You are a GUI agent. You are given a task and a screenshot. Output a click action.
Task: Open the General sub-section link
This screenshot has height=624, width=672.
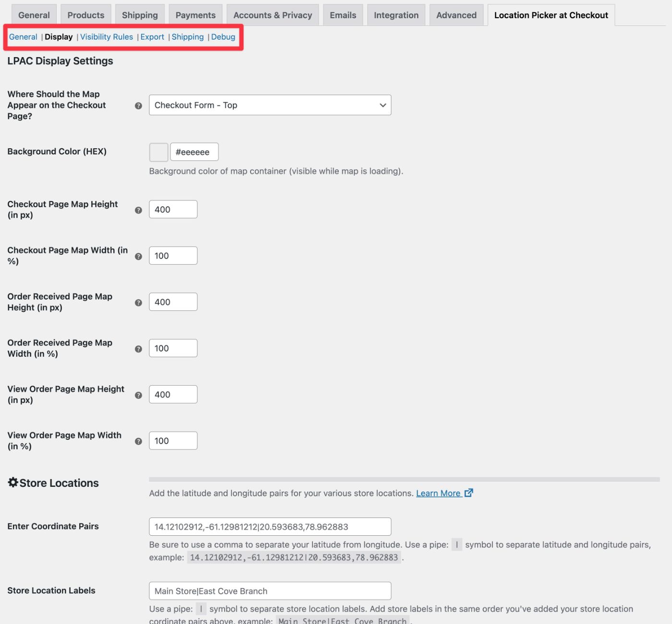point(23,37)
